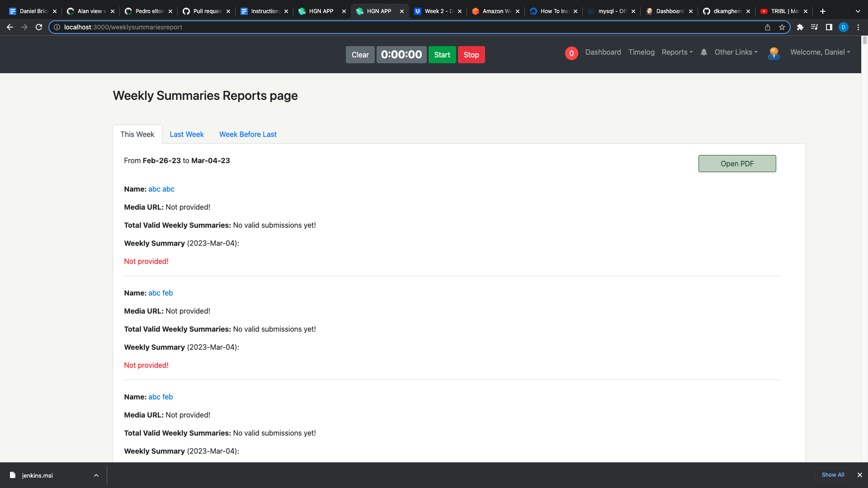Click the browser forward arrow
868x488 pixels.
point(24,27)
